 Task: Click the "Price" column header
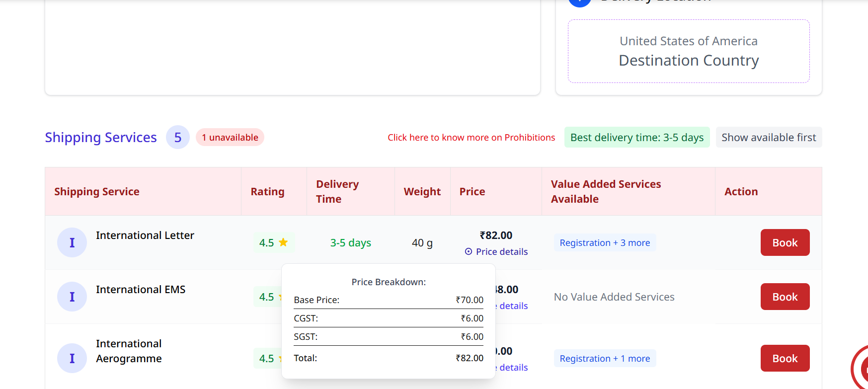472,192
